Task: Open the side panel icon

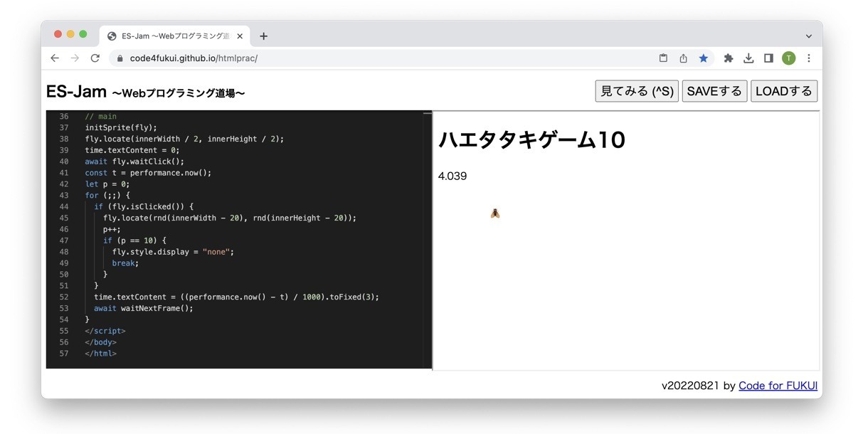Action: [x=768, y=58]
